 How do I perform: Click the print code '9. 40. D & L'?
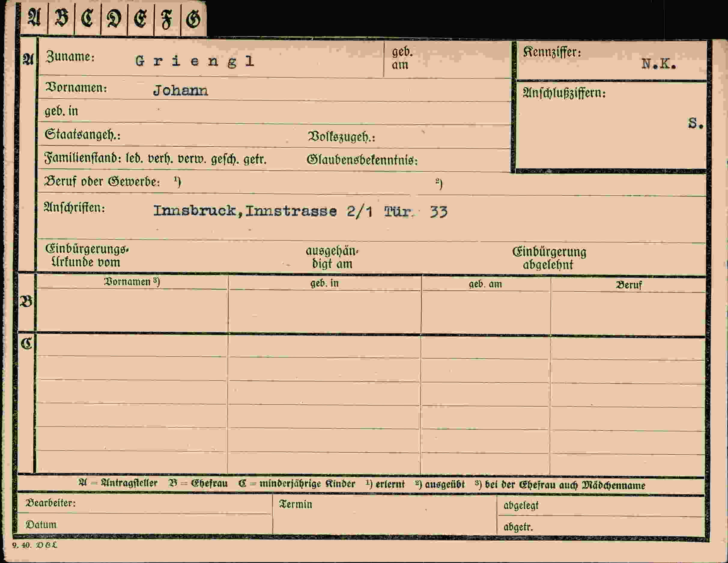click(35, 545)
